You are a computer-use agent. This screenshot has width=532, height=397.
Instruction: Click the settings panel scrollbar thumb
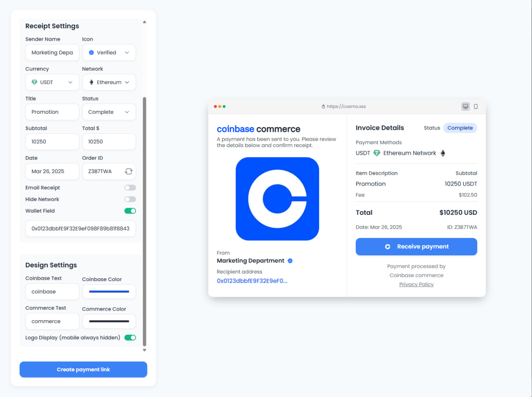[x=145, y=221]
